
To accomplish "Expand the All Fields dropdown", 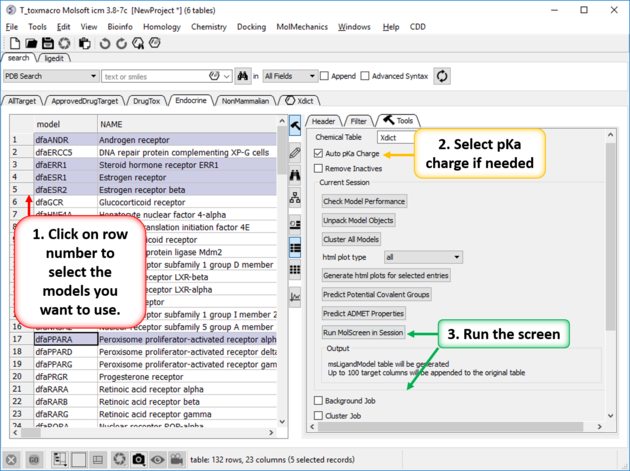I will tap(288, 76).
